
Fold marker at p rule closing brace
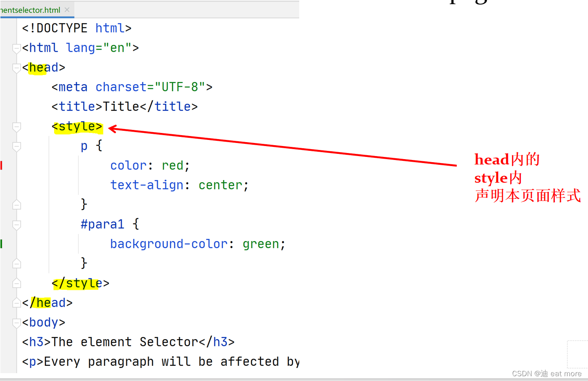17,204
